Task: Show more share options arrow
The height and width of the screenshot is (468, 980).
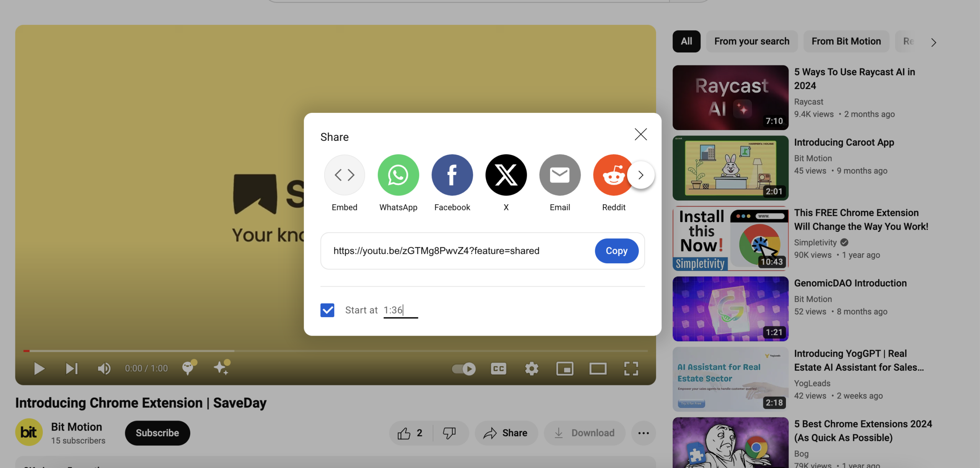Action: pyautogui.click(x=641, y=175)
